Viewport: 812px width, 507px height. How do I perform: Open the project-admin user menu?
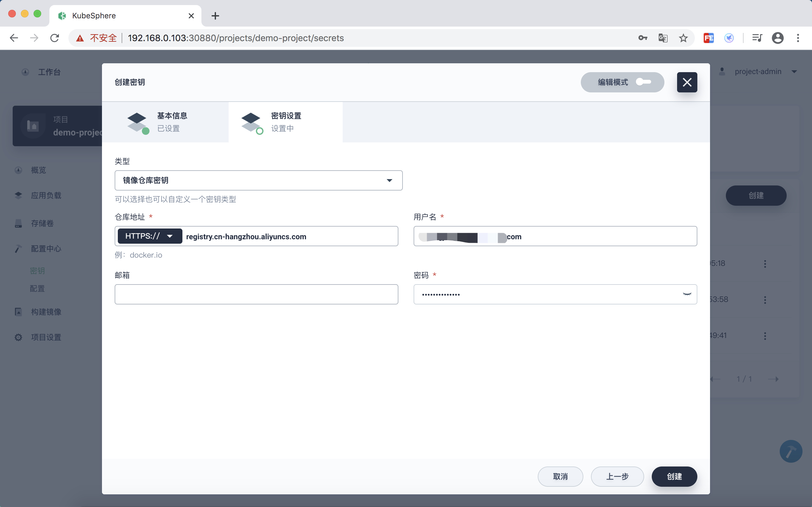758,72
